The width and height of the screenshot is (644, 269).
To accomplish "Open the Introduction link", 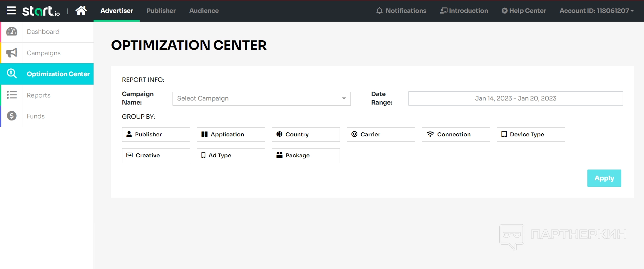I will 464,11.
